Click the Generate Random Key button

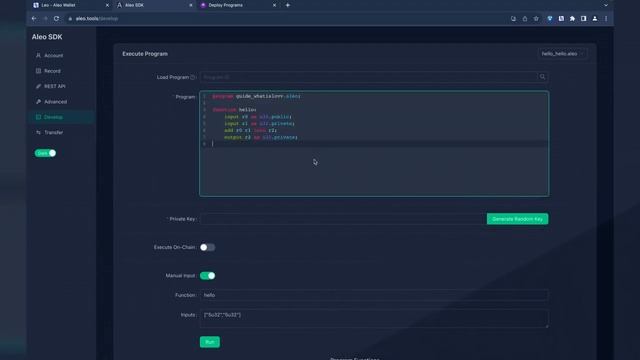(x=517, y=219)
